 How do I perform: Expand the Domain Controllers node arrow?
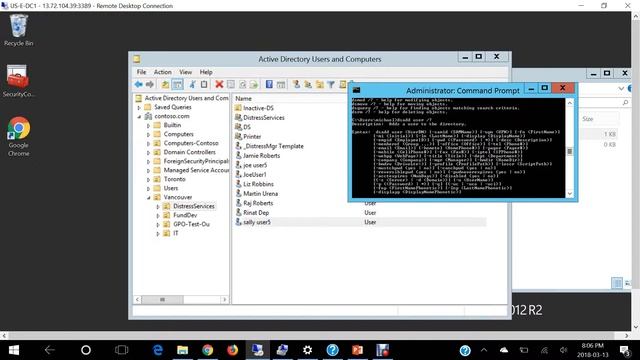point(149,152)
